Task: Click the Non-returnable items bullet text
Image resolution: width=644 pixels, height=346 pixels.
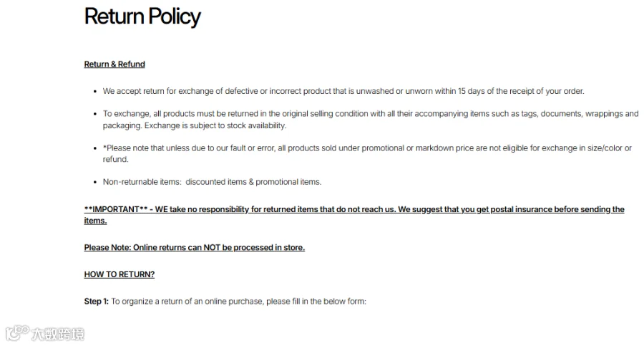Action: pos(212,182)
